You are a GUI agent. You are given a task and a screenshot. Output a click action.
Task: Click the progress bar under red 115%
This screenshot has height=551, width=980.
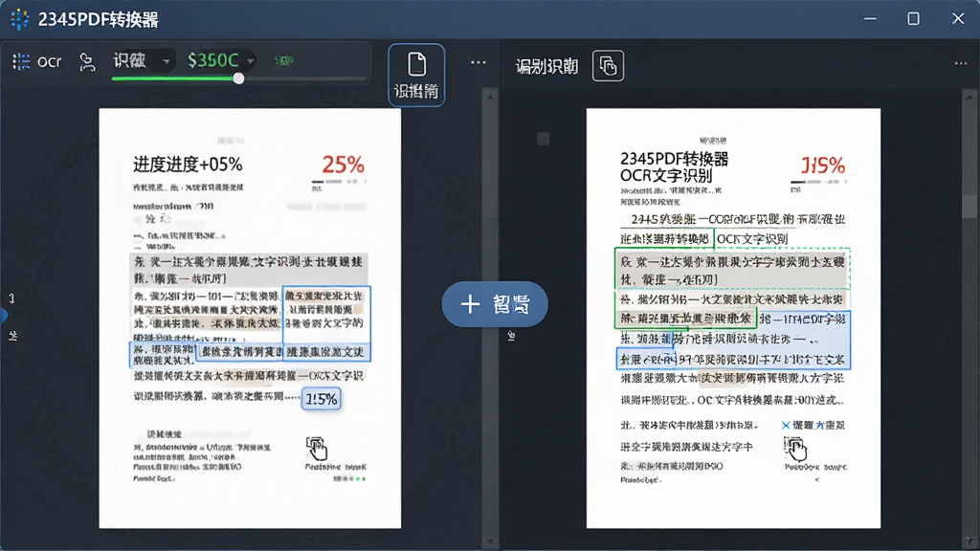click(x=818, y=182)
